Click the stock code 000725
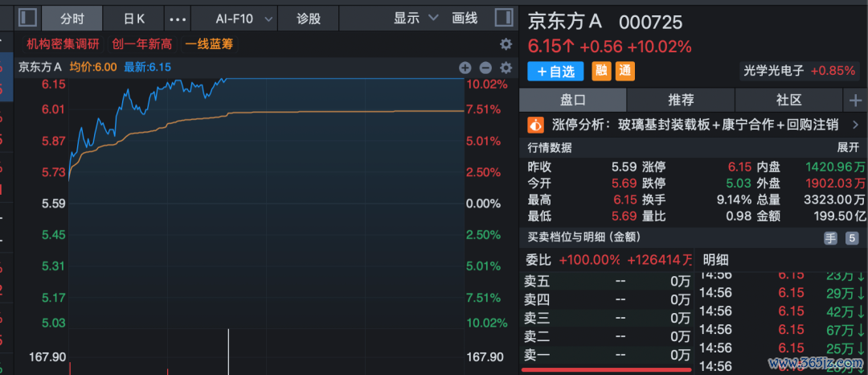The width and height of the screenshot is (868, 375). (x=650, y=23)
